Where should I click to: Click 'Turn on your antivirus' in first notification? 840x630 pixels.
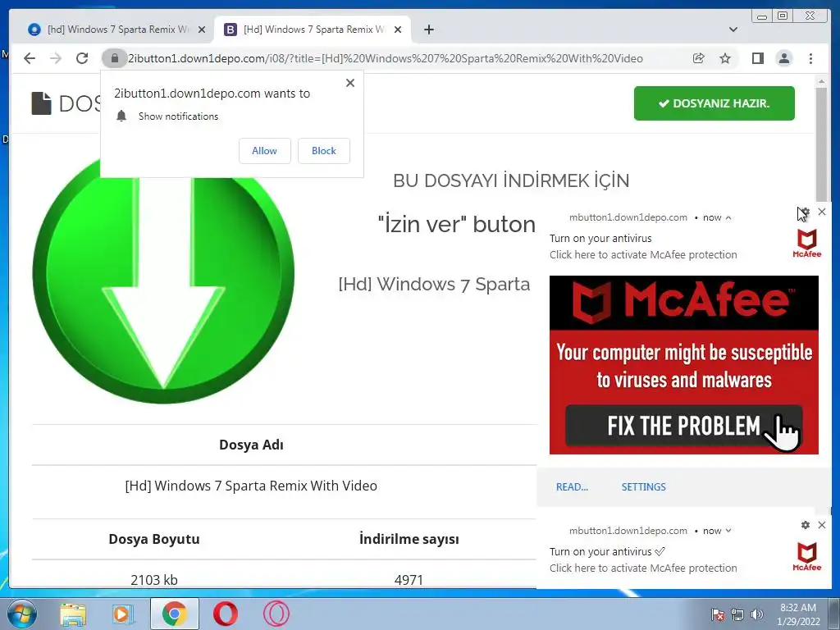600,239
